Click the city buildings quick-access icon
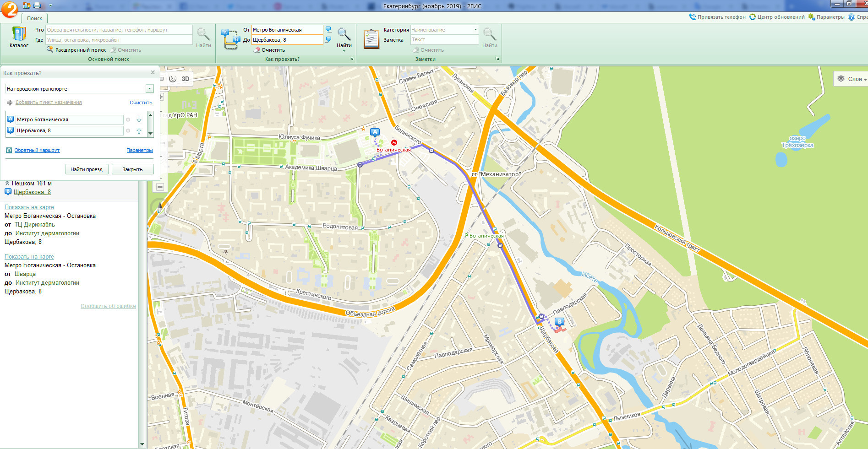Image resolution: width=868 pixels, height=449 pixels. (27, 5)
